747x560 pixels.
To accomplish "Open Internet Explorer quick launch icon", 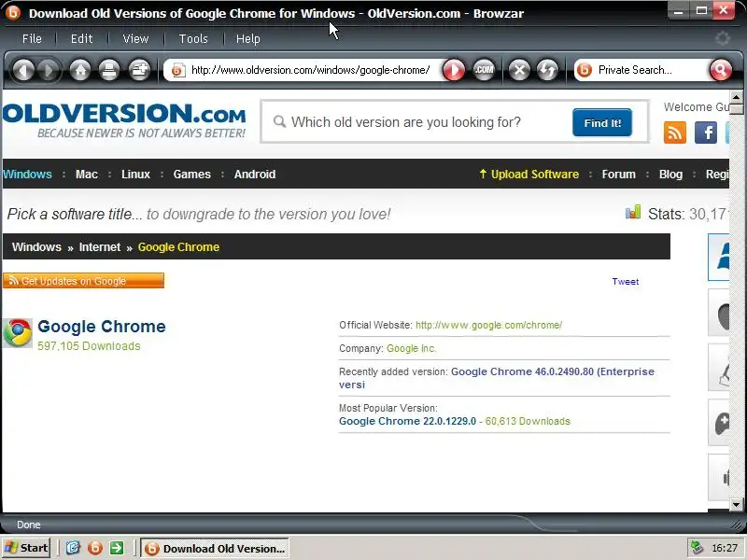I will [x=73, y=548].
